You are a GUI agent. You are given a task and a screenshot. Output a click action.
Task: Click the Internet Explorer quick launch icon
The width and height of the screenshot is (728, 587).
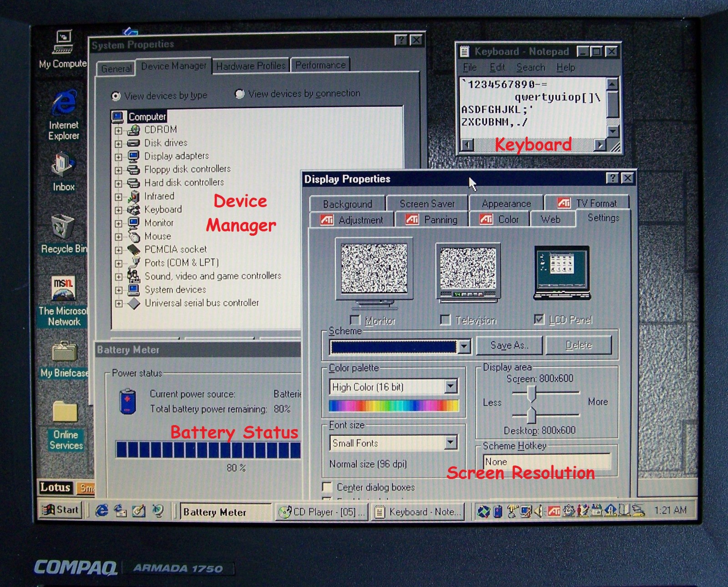point(101,511)
